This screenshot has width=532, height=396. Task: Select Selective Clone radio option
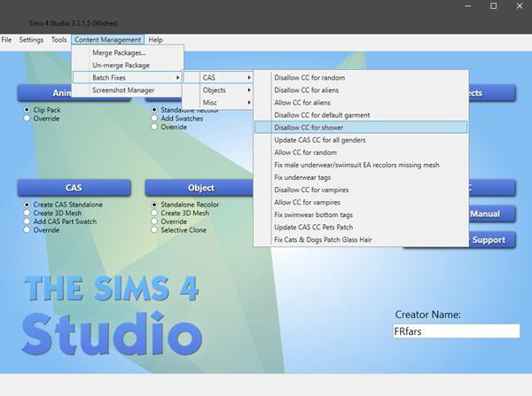(x=154, y=229)
